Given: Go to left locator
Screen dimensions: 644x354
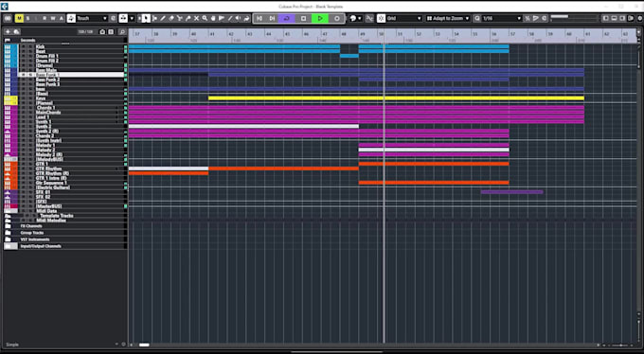Looking at the screenshot, I should pyautogui.click(x=259, y=19).
